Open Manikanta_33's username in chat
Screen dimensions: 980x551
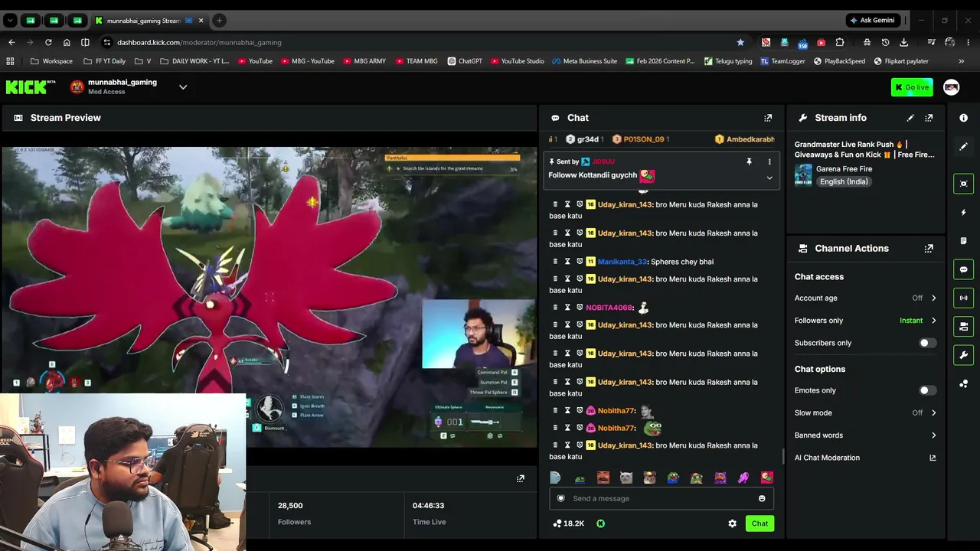pos(622,262)
